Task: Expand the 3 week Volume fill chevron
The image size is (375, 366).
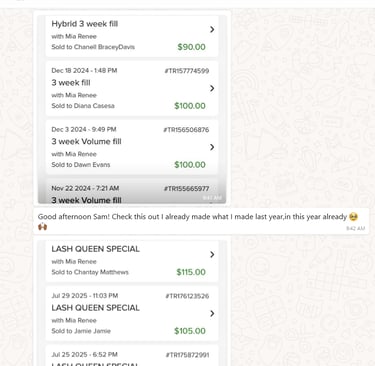Action: point(212,147)
